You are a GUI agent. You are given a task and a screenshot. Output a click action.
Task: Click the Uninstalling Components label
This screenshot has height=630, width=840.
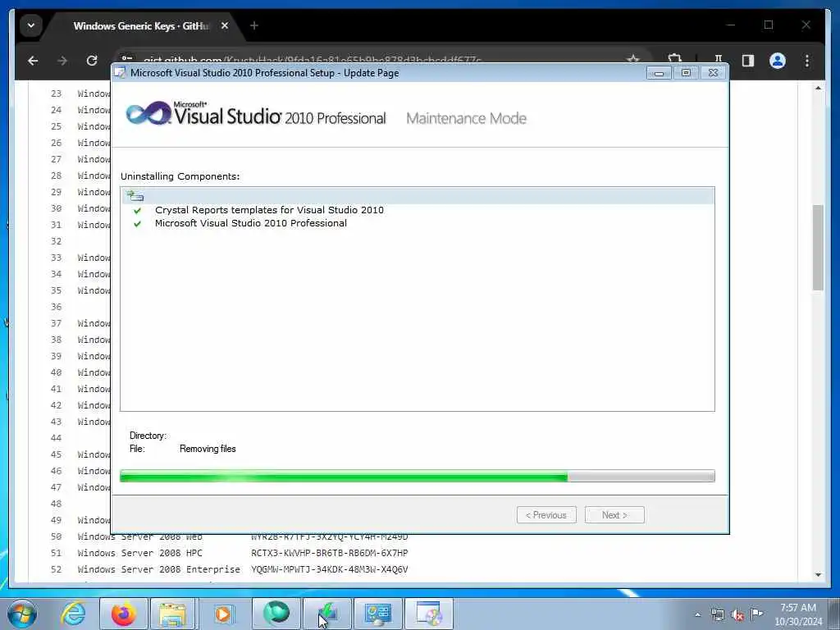(180, 176)
